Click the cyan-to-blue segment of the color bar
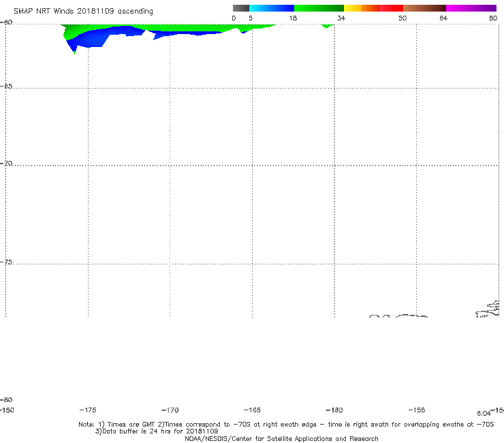Image resolution: width=504 pixels, height=443 pixels. tap(272, 8)
